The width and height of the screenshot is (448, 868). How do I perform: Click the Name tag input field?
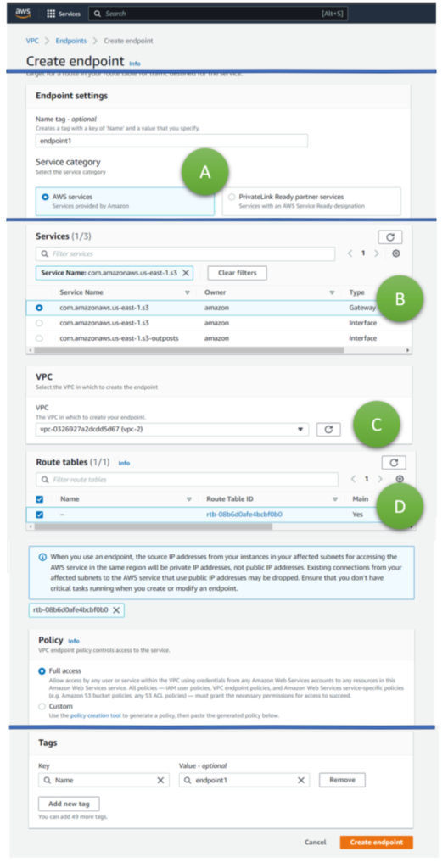[x=171, y=141]
